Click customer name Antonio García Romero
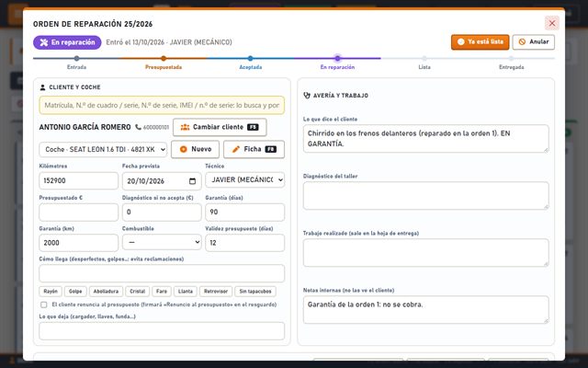The image size is (588, 368). 85,127
